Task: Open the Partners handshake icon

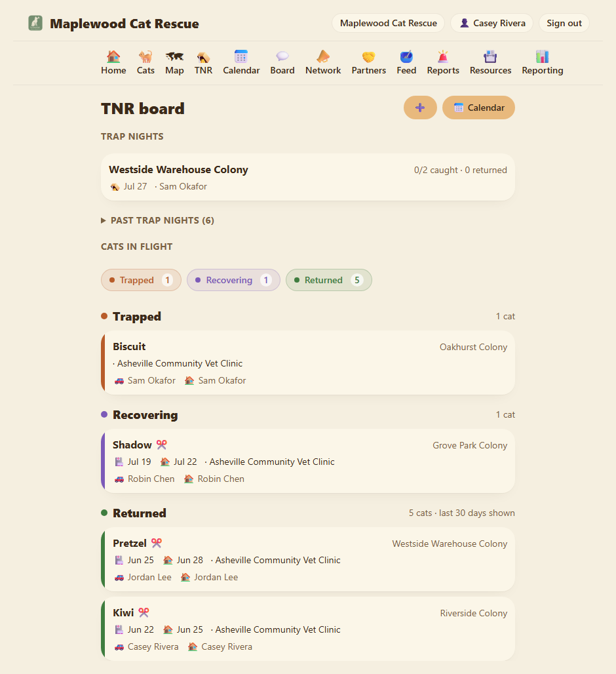Action: coord(368,57)
